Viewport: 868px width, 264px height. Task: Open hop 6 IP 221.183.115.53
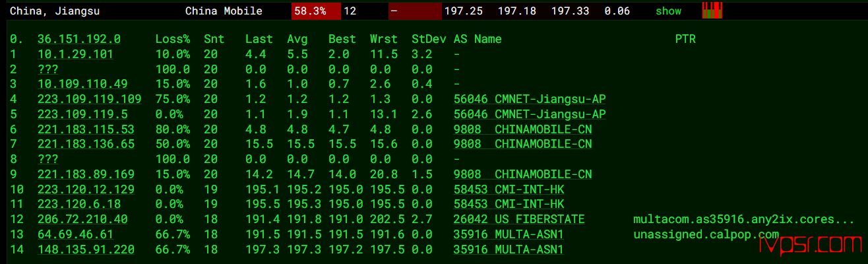pyautogui.click(x=86, y=129)
